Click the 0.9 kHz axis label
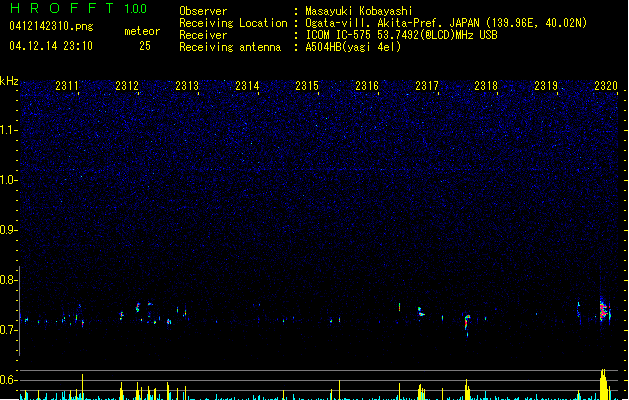The height and width of the screenshot is (400, 629). click(x=9, y=230)
